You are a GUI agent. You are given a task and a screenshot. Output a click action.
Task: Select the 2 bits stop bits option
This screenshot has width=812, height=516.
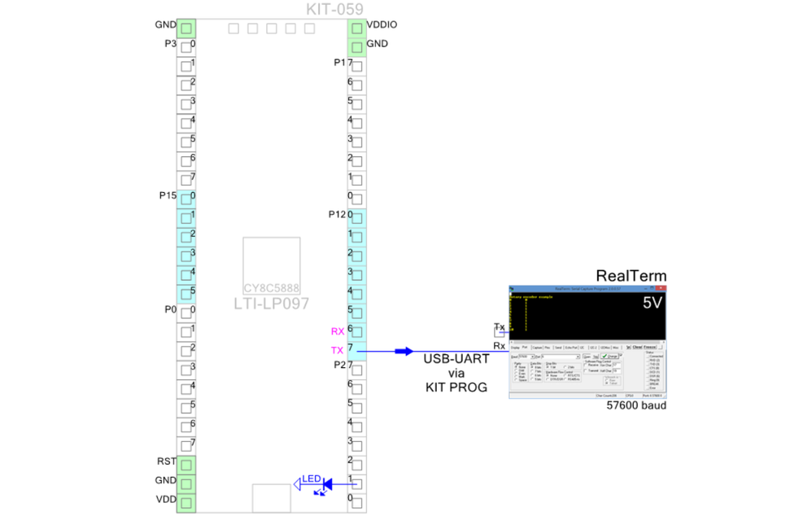564,366
